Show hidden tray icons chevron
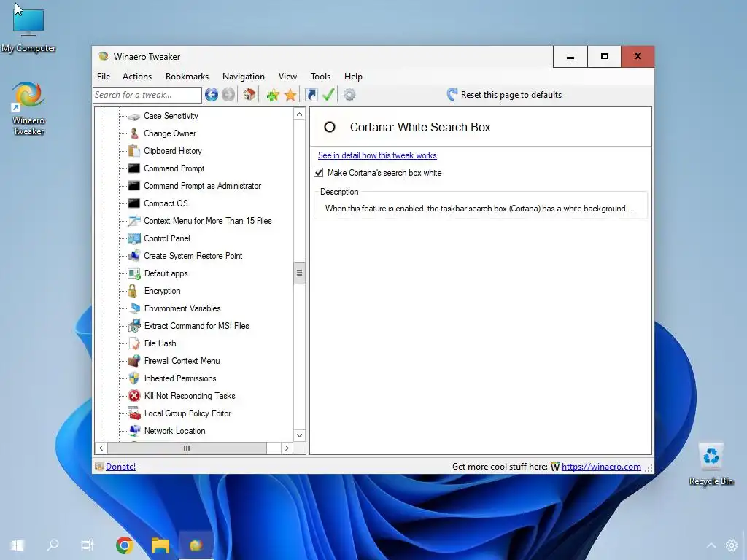This screenshot has width=747, height=560. (x=711, y=545)
